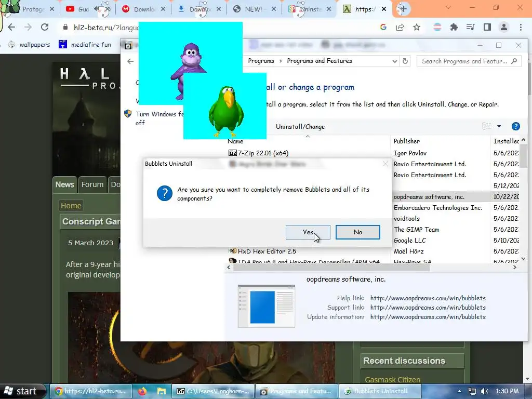Click the voidtools publisher cell
The image size is (532, 399).
(406, 219)
